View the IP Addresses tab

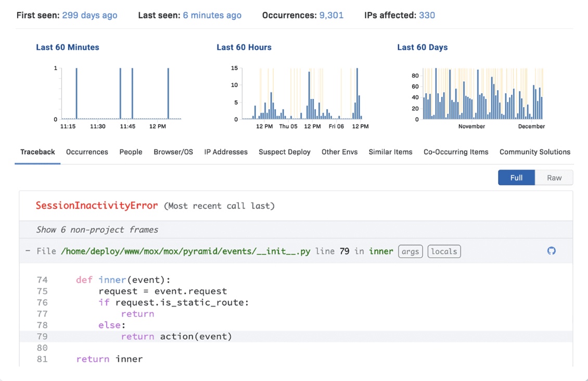226,152
